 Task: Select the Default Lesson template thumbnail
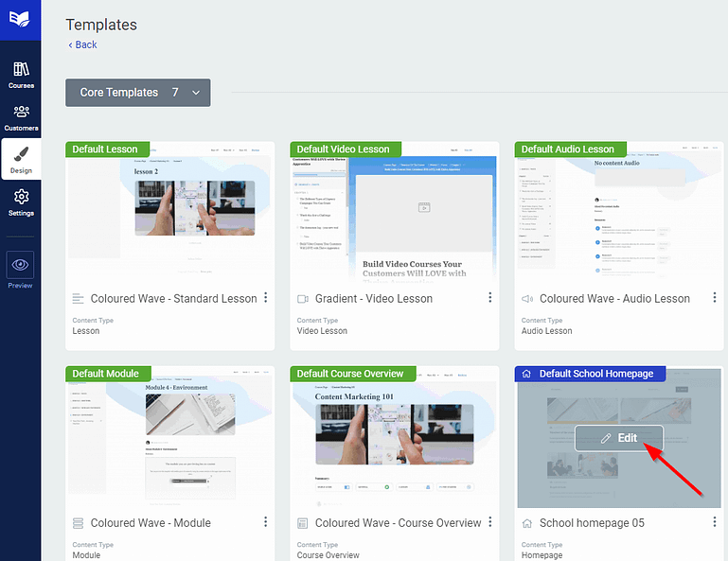169,213
